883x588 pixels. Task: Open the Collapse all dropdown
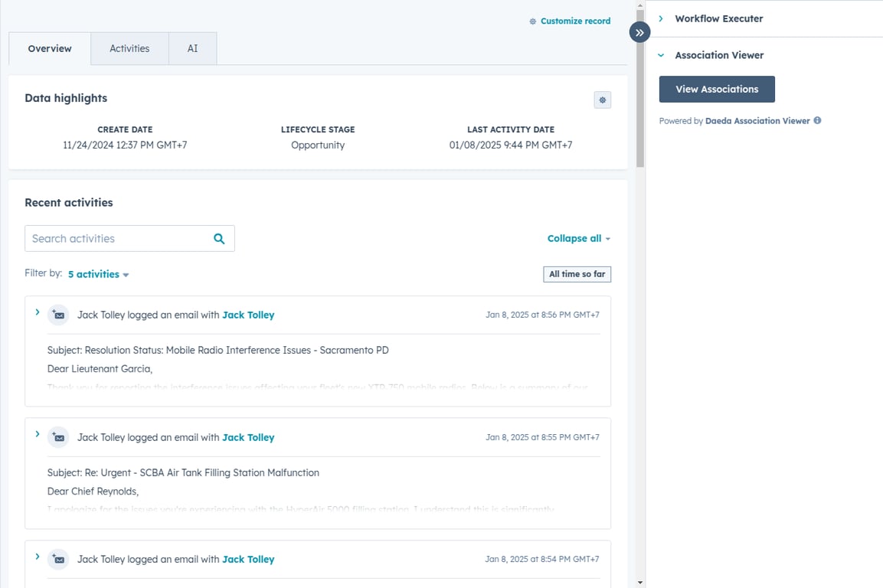(x=578, y=238)
